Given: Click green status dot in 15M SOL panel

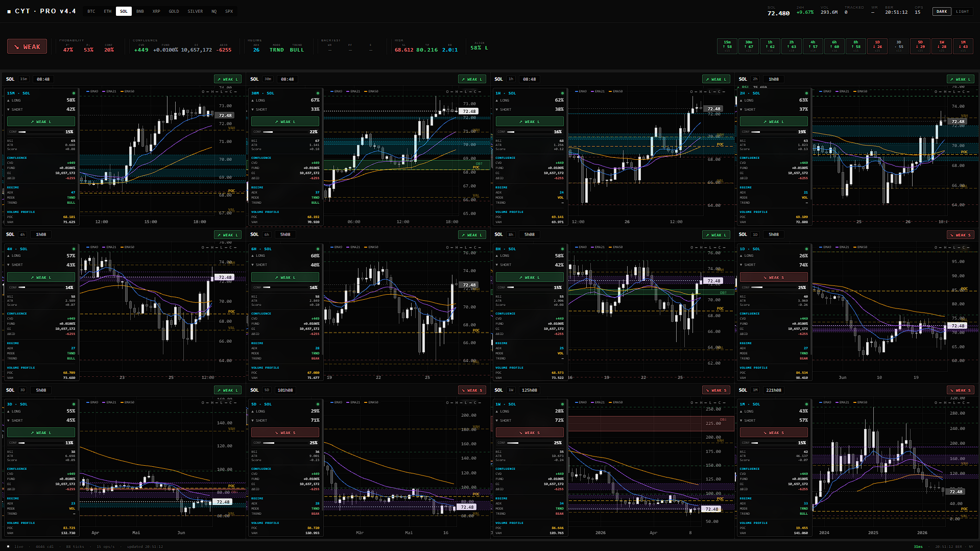Looking at the screenshot, I should pos(74,93).
